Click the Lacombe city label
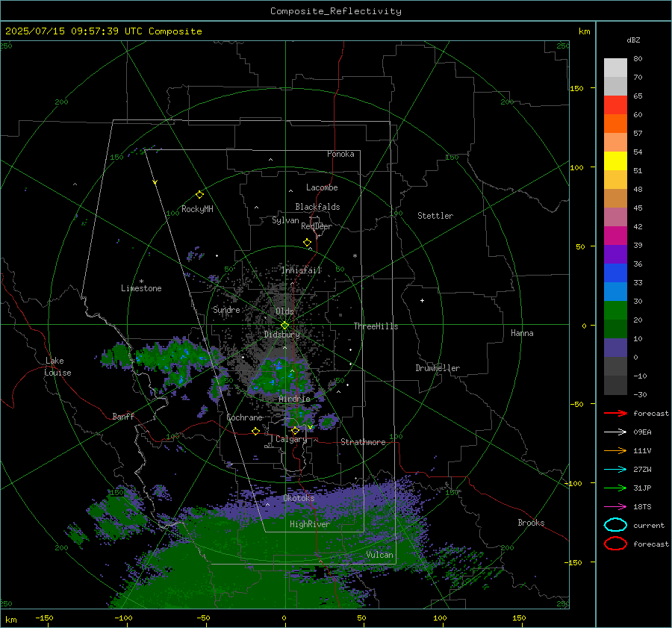 pos(322,187)
